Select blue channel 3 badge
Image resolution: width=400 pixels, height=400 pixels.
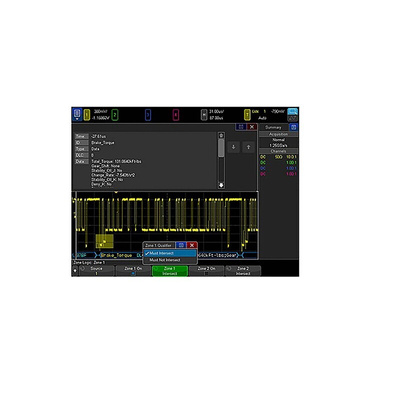tap(148, 115)
